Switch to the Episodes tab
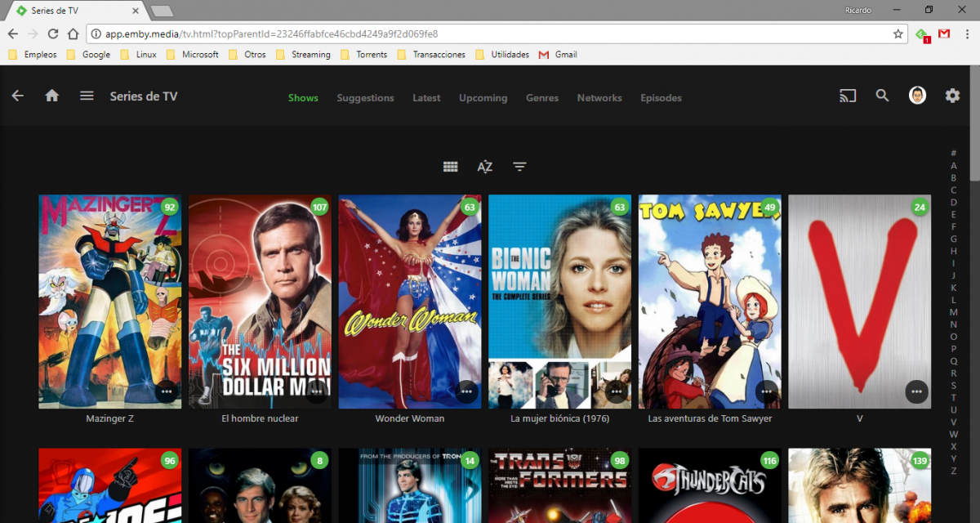This screenshot has height=523, width=980. click(x=661, y=97)
